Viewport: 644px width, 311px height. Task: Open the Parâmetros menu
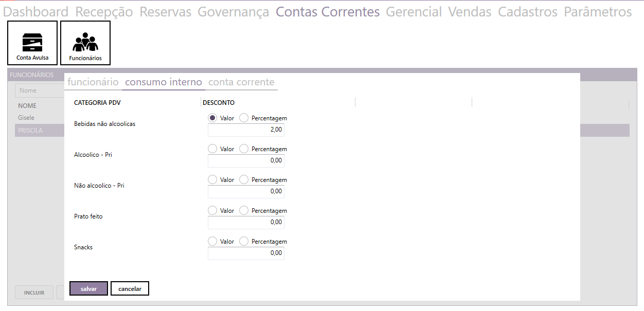[598, 12]
